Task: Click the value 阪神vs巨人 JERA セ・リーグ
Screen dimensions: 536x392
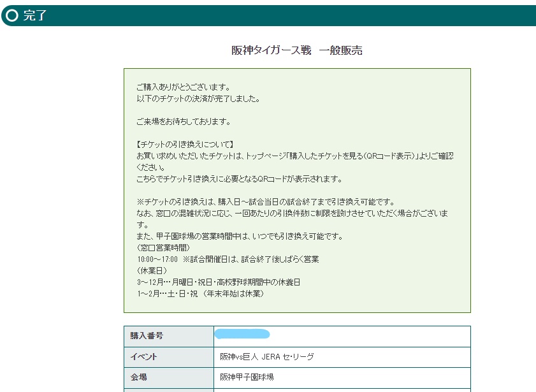Action: [x=267, y=357]
